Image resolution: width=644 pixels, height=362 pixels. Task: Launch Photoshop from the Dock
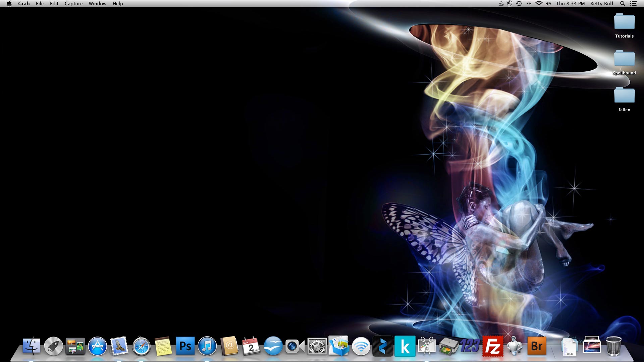coord(185,346)
